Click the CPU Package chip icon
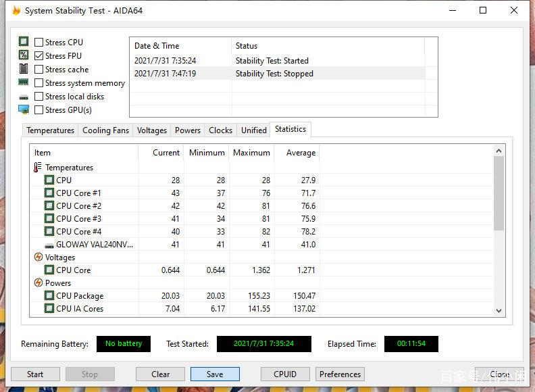The height and width of the screenshot is (392, 535). (49, 295)
